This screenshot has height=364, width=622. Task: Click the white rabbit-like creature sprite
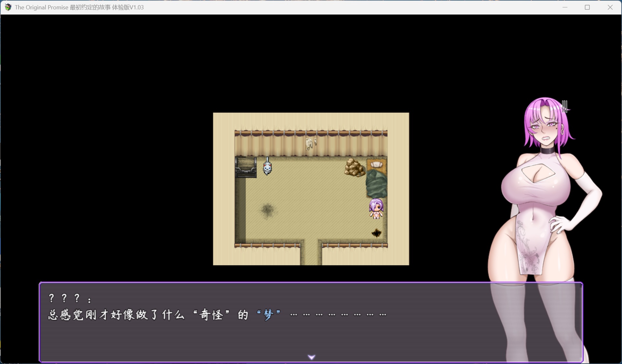click(267, 167)
